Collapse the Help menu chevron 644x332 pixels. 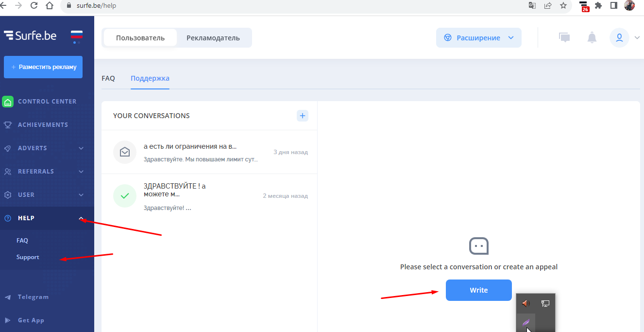pyautogui.click(x=81, y=218)
